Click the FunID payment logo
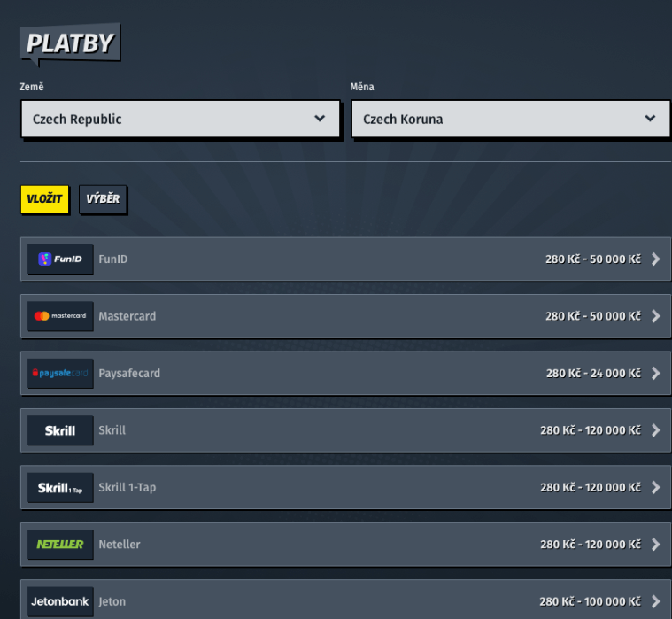The height and width of the screenshot is (619, 672). pos(60,259)
